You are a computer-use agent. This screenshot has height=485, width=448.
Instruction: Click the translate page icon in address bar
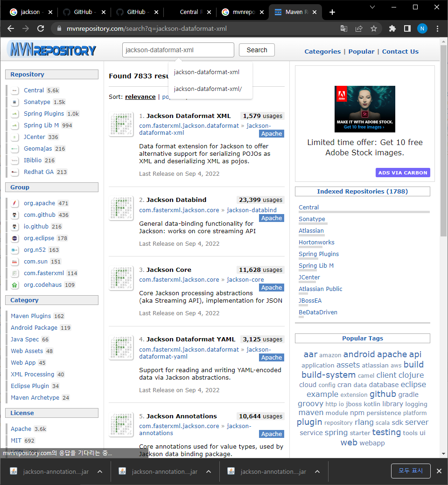[343, 29]
